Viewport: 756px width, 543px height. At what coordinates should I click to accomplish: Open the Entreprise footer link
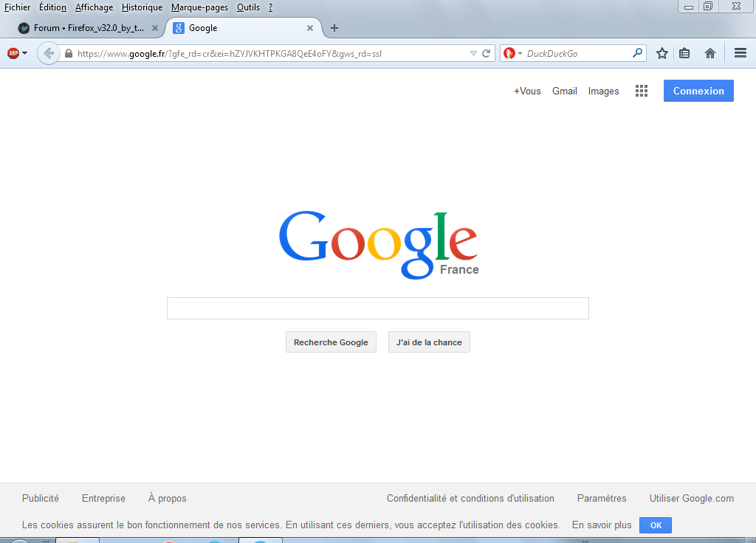click(103, 498)
